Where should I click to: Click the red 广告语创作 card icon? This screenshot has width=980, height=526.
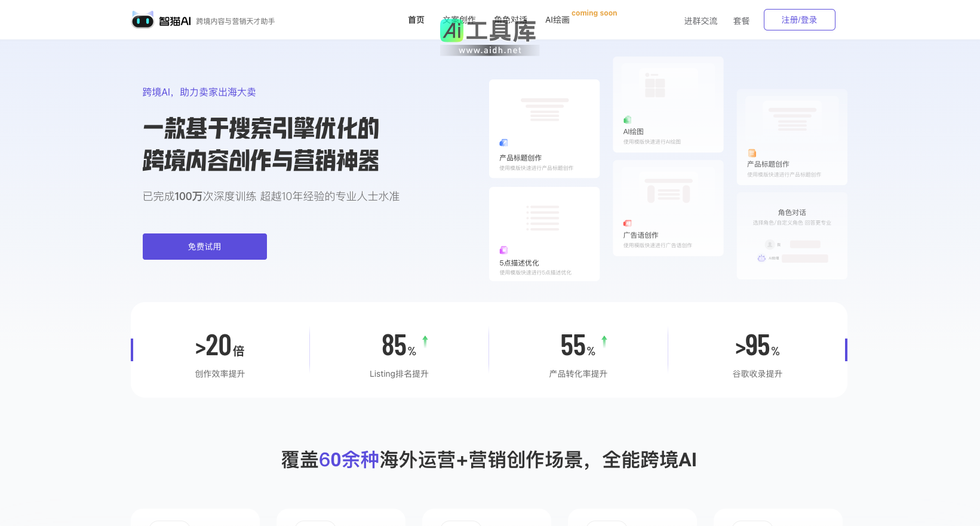tap(627, 223)
